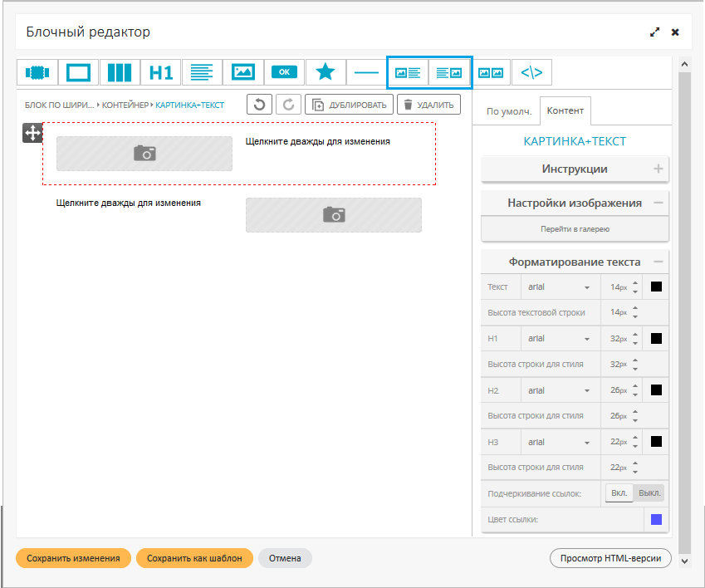The width and height of the screenshot is (705, 588).
Task: Turn off link underlining with Выкл.
Action: pyautogui.click(x=649, y=493)
